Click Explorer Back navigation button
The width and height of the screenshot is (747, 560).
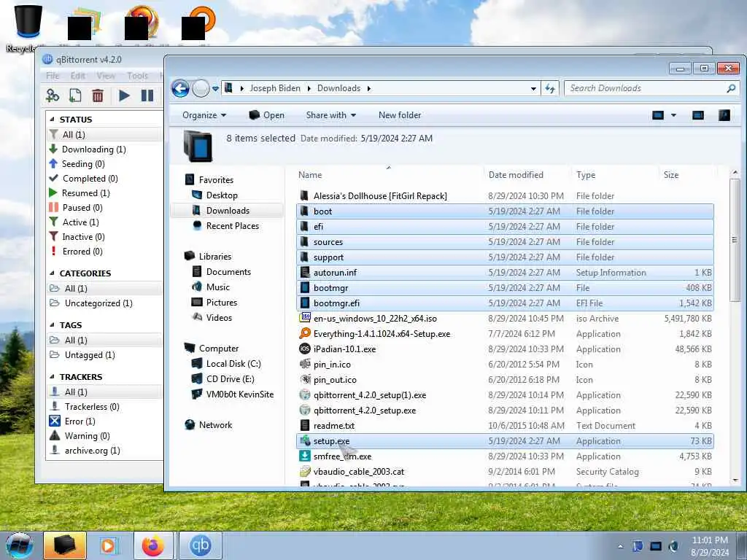[181, 88]
